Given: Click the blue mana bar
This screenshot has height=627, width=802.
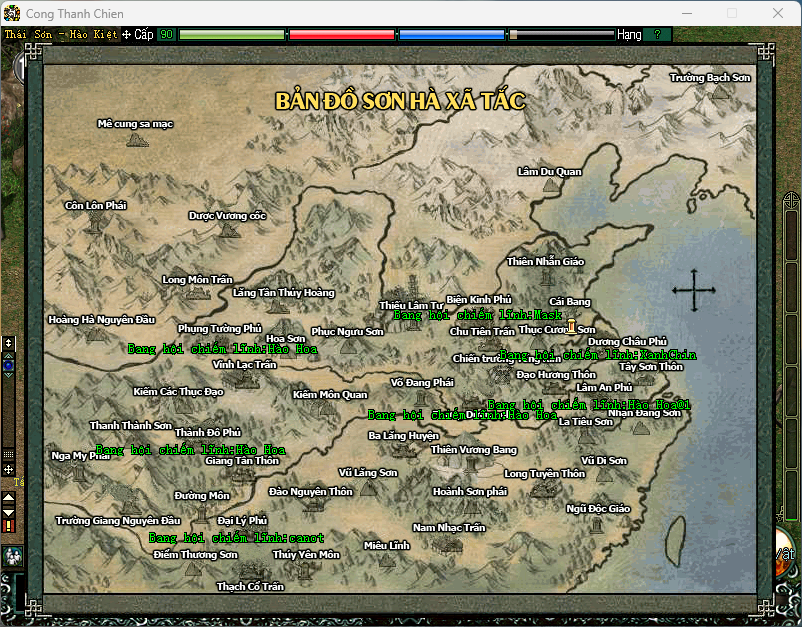Looking at the screenshot, I should tap(451, 35).
